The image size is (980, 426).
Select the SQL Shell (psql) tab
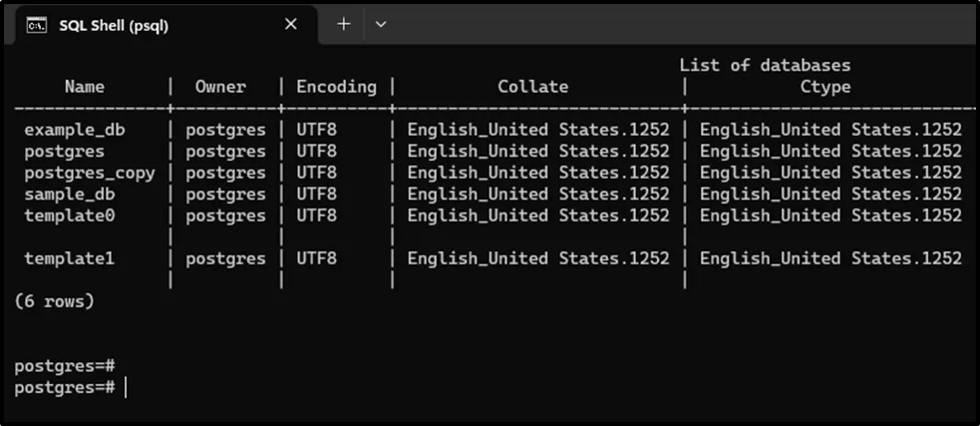114,26
